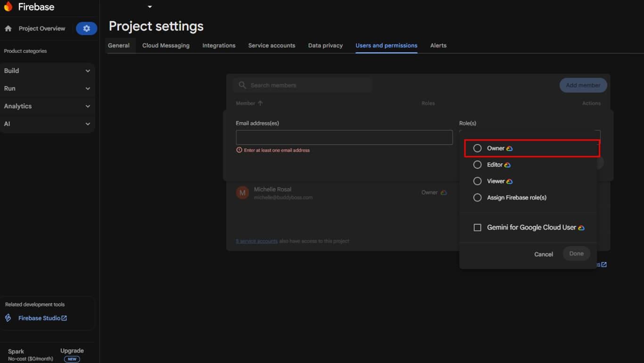Viewport: 644px width, 363px height.
Task: Open the Cloud Messaging tab
Action: click(x=166, y=45)
